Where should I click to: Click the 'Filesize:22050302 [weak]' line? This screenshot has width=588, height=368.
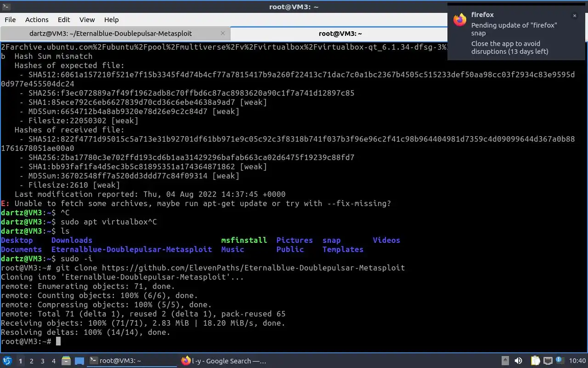pyautogui.click(x=79, y=121)
